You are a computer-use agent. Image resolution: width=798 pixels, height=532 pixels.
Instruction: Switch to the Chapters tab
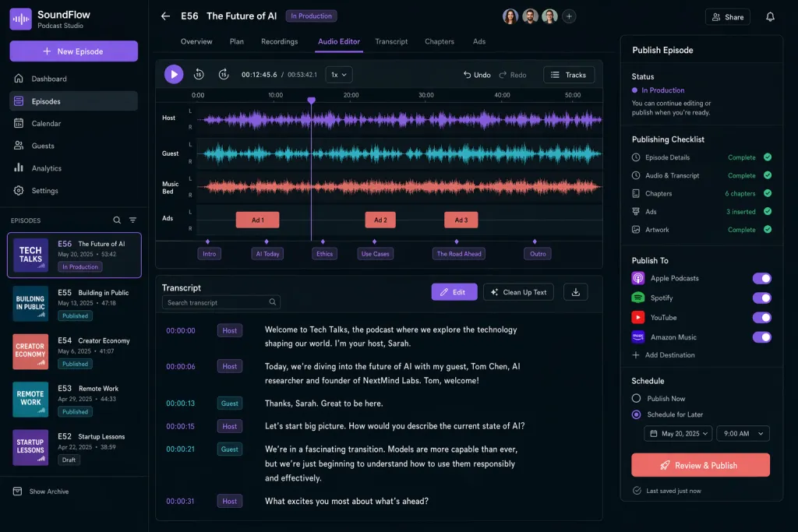(440, 42)
